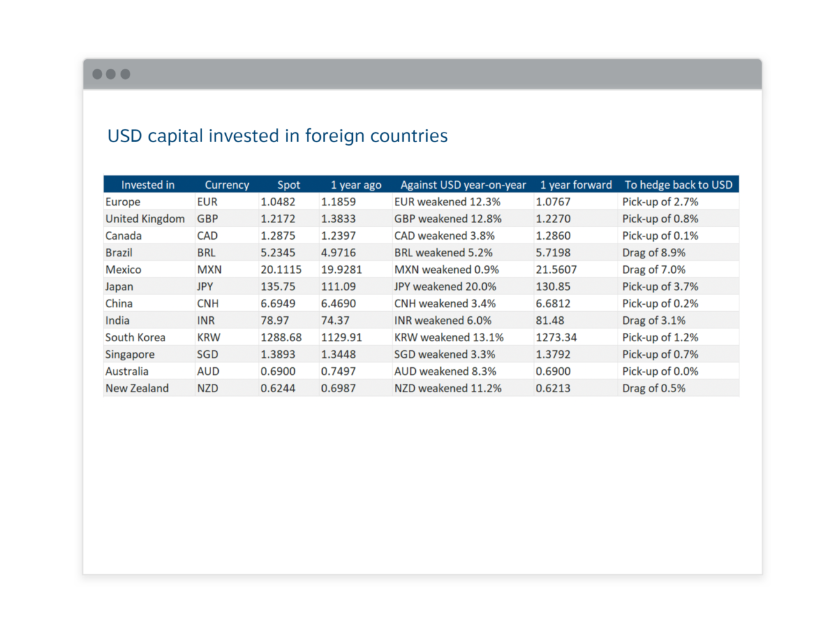Screen dimensions: 837x644
Task: Select the '1 year ago' header
Action: (355, 185)
